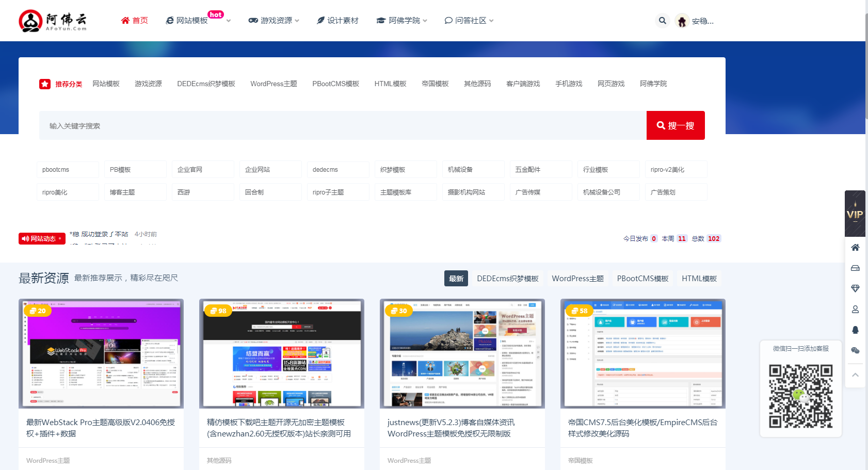Click the 帝国CMS7.5后台美化模板 thumbnail
The width and height of the screenshot is (868, 470).
click(x=642, y=353)
